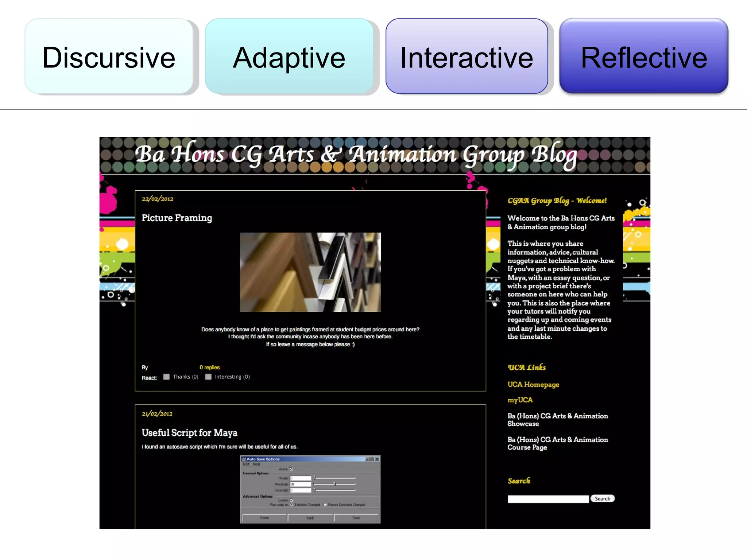This screenshot has height=560, width=747.
Task: Select the Selection Changed radio button
Action: pos(291,505)
